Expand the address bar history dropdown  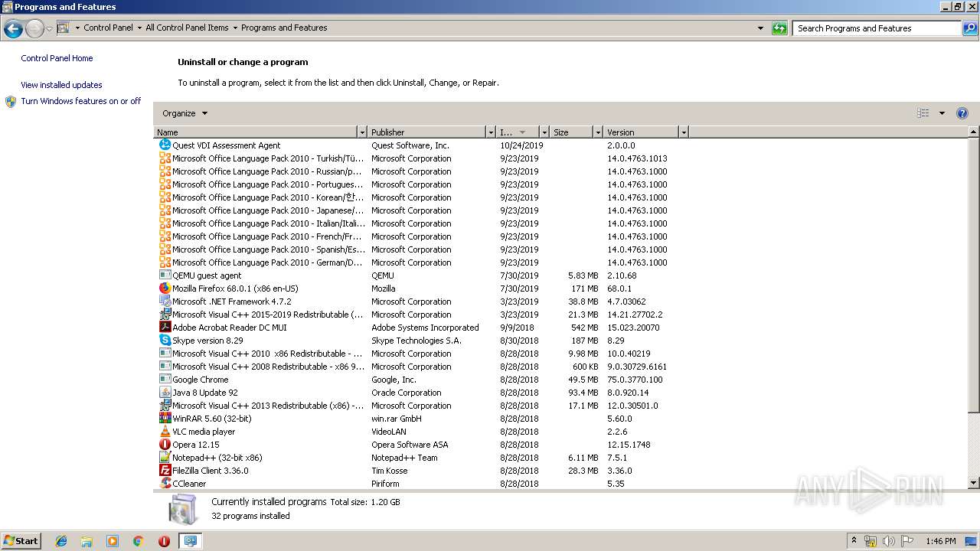760,28
